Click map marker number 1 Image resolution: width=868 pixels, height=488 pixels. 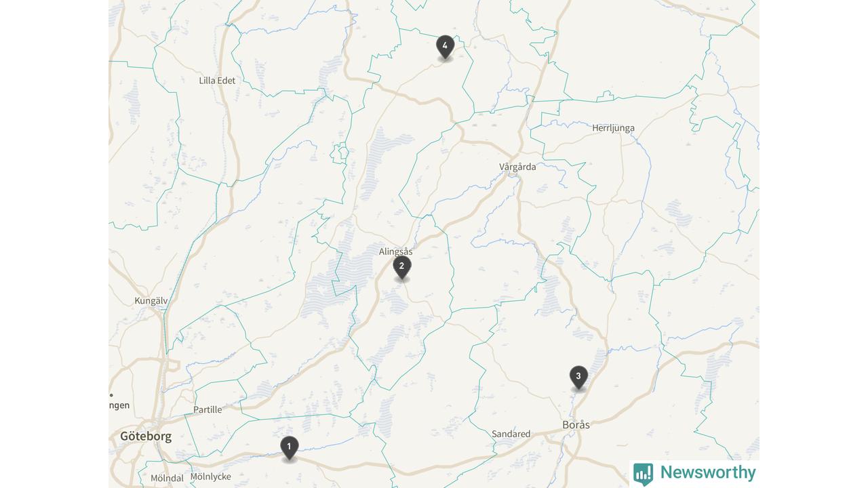coord(289,448)
